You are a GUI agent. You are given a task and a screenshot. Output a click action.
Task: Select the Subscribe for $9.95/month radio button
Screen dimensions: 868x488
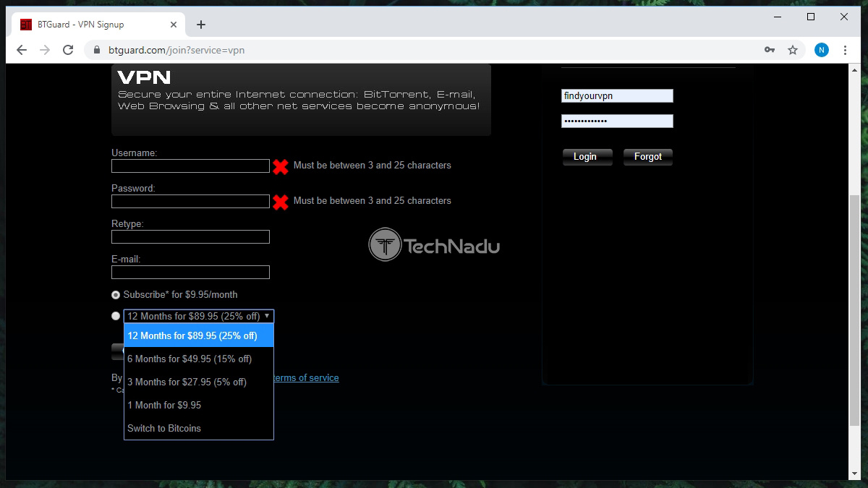pos(116,294)
